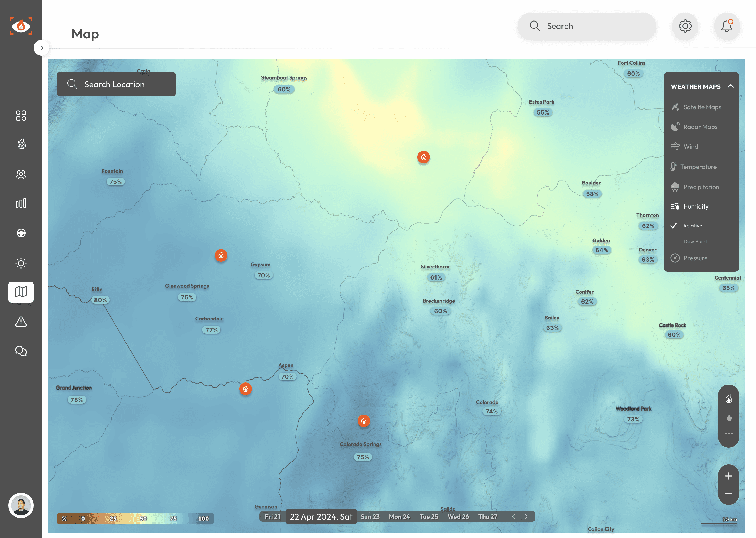Screen dimensions: 756x538
Task: Click the Grand Junction 78% label
Action: 77,400
